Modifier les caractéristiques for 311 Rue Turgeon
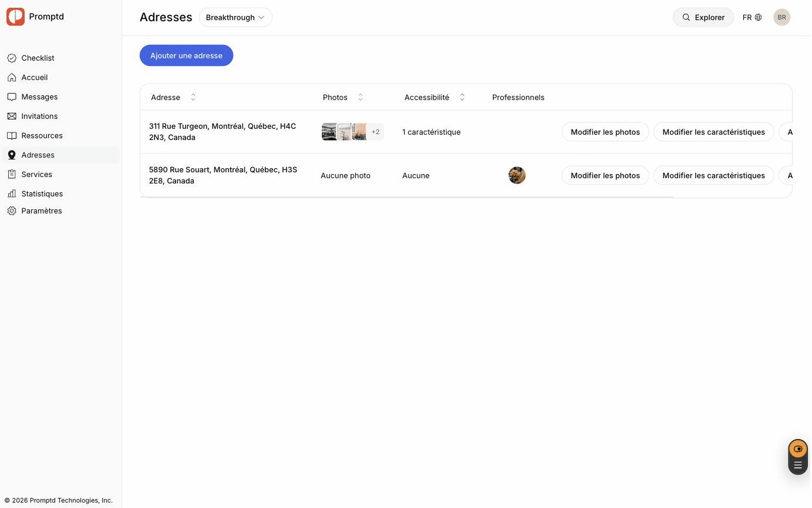This screenshot has height=508, width=812. (714, 132)
